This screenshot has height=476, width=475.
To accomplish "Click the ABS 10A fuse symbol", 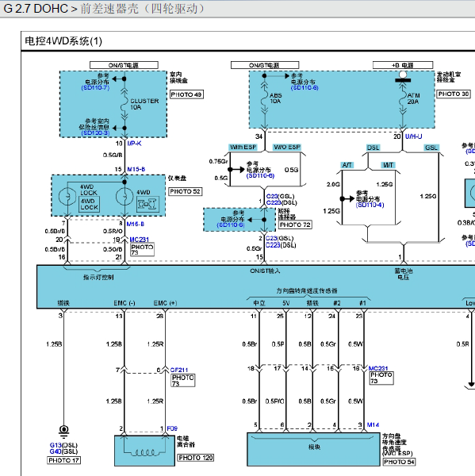I will tap(265, 98).
